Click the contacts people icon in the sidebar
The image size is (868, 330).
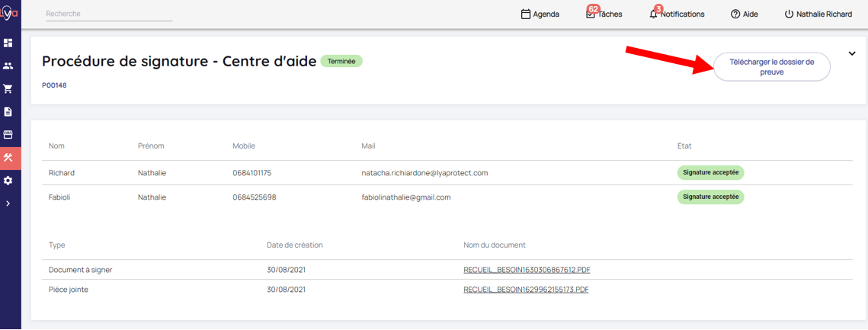pos(8,66)
